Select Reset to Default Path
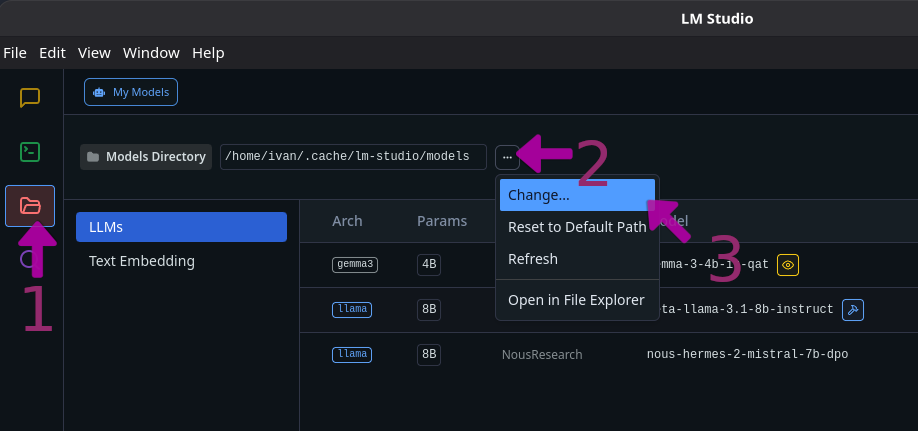918x431 pixels. pyautogui.click(x=577, y=227)
